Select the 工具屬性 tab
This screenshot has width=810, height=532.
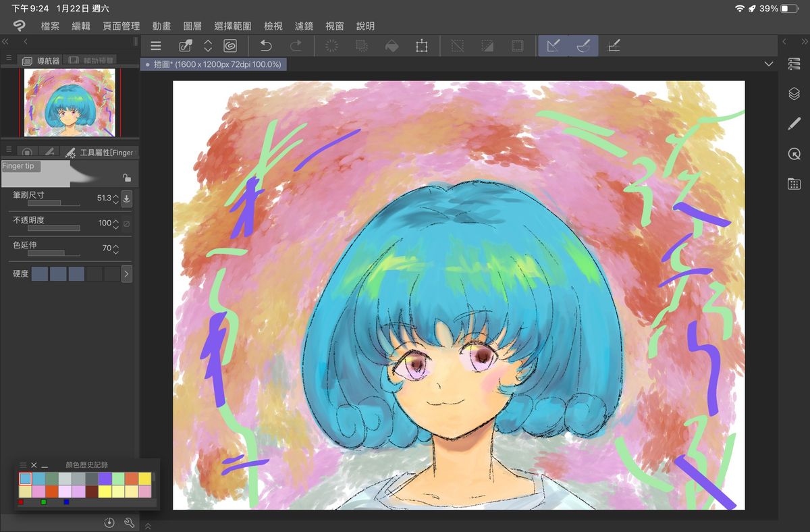click(100, 153)
